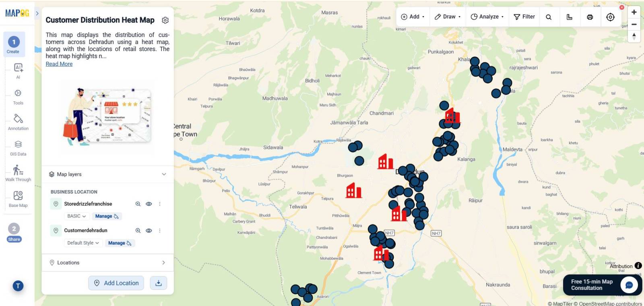Go to the Share step

tap(14, 232)
